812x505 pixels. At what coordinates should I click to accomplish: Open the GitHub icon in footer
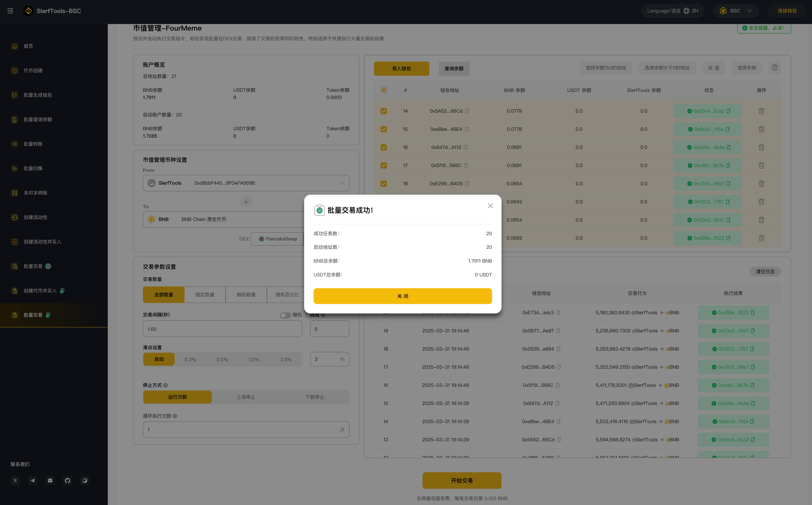[x=68, y=480]
